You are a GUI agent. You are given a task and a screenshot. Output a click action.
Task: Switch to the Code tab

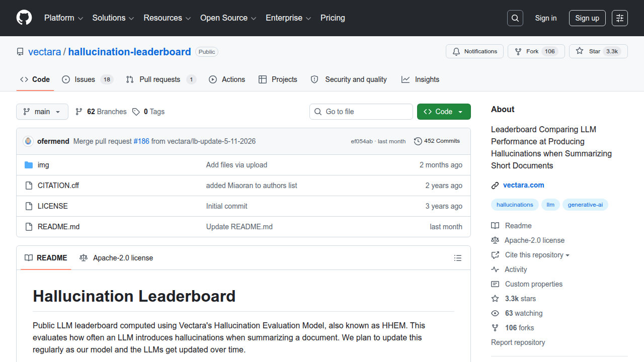(x=35, y=79)
